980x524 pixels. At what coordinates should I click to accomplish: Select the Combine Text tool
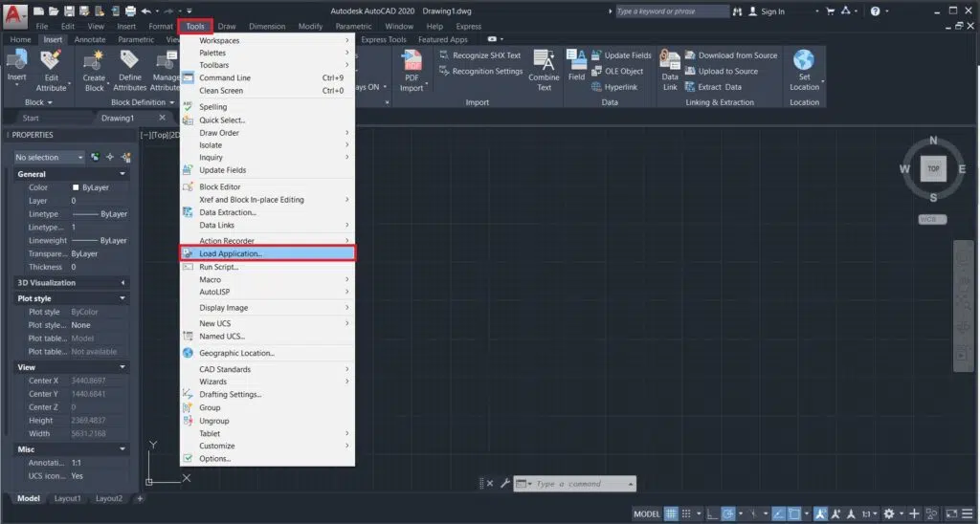pyautogui.click(x=544, y=61)
